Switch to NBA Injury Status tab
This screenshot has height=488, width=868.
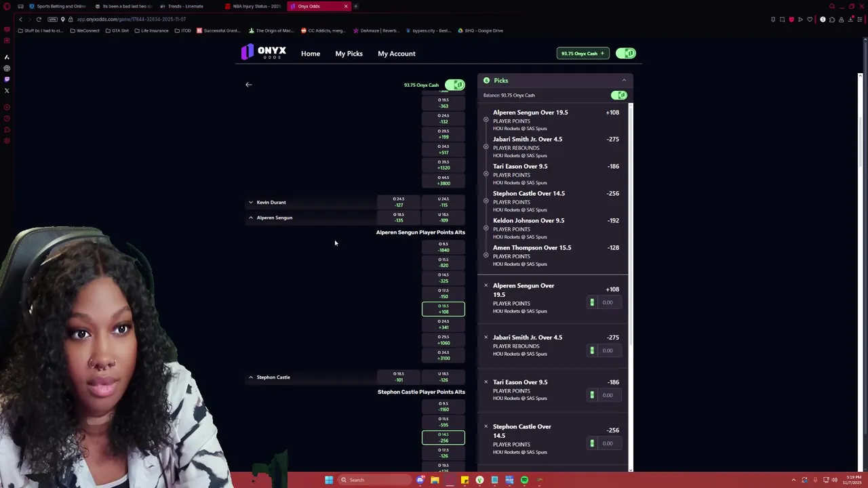click(254, 6)
